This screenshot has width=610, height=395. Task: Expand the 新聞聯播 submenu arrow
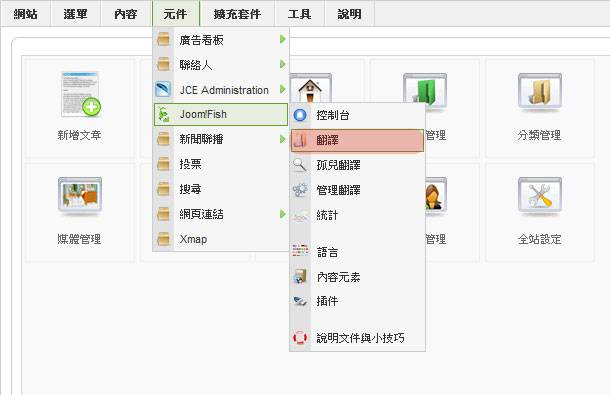pos(283,139)
